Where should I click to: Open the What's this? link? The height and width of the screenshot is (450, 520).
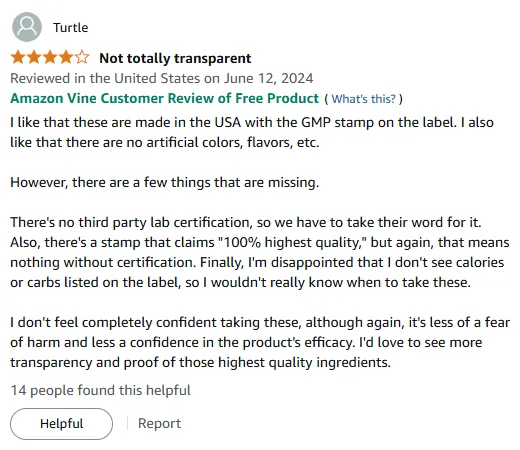click(x=364, y=99)
